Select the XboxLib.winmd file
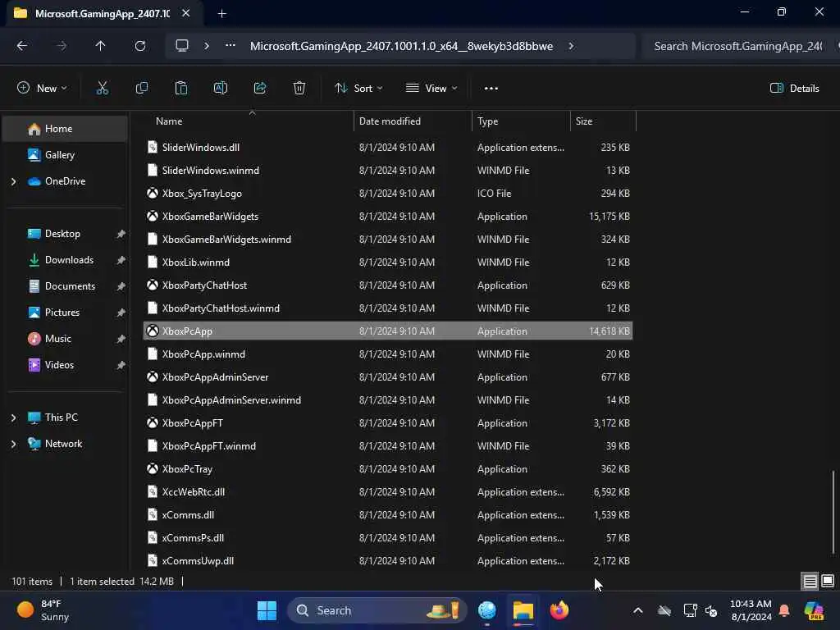This screenshot has height=630, width=840. pyautogui.click(x=388, y=262)
